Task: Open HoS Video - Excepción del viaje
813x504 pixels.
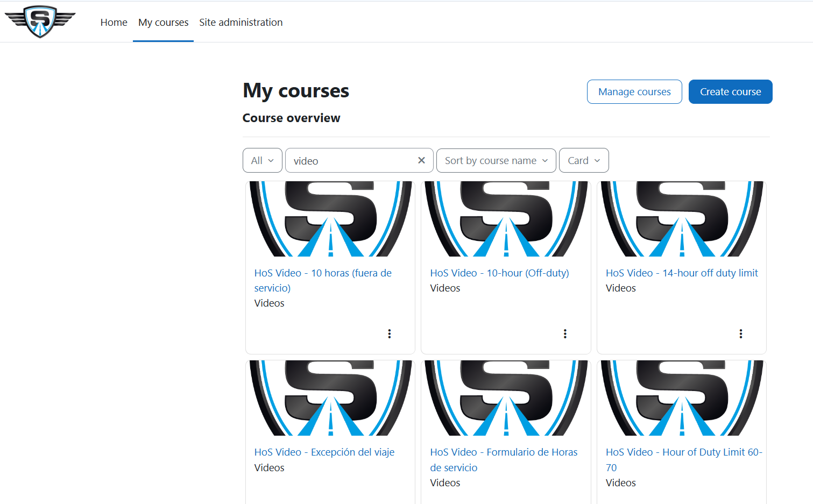Action: pyautogui.click(x=324, y=452)
